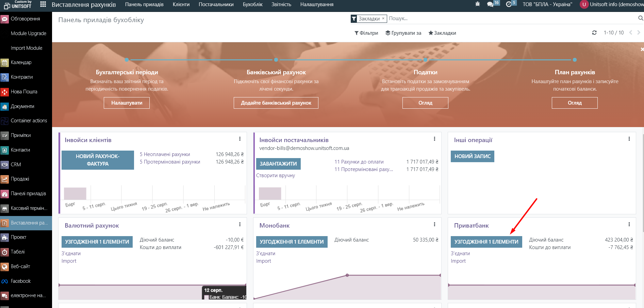The width and height of the screenshot is (644, 308).
Task: Click the search magnifier icon
Action: (x=640, y=18)
